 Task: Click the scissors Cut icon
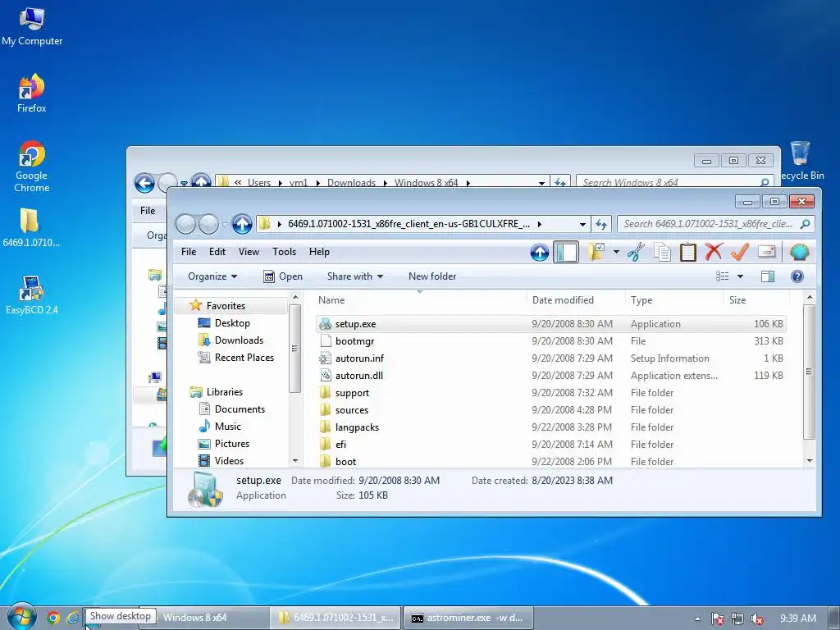pos(636,253)
